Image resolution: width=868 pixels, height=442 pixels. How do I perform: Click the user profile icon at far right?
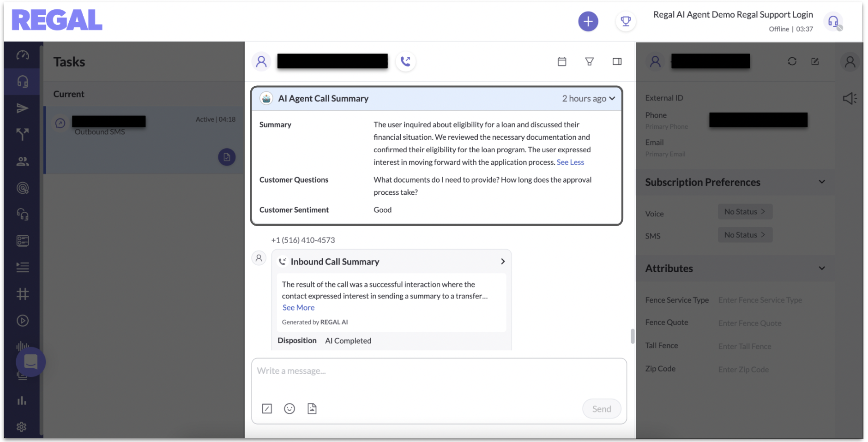(x=850, y=61)
